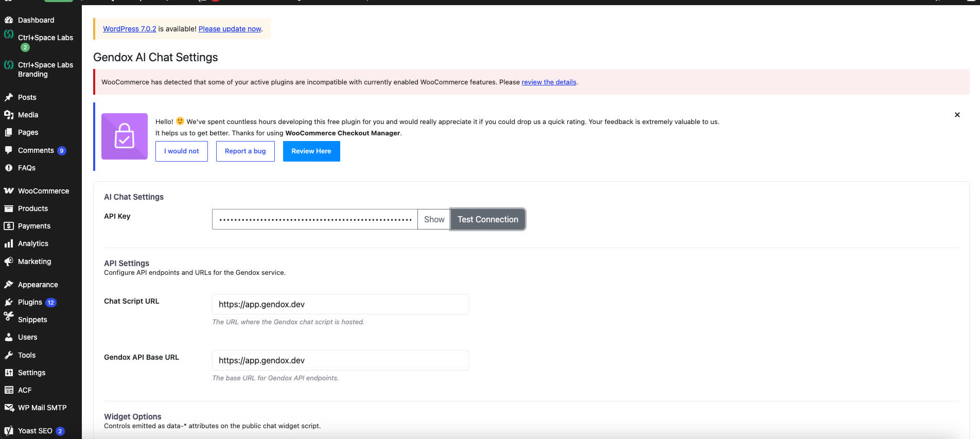The height and width of the screenshot is (439, 980).
Task: Click the Test Connection button
Action: pos(488,219)
